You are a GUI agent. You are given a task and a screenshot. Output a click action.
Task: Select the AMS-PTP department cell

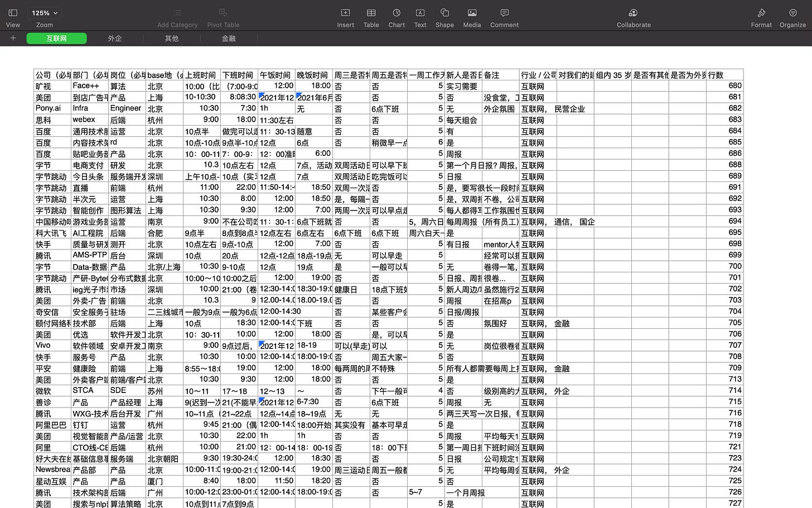[90, 255]
